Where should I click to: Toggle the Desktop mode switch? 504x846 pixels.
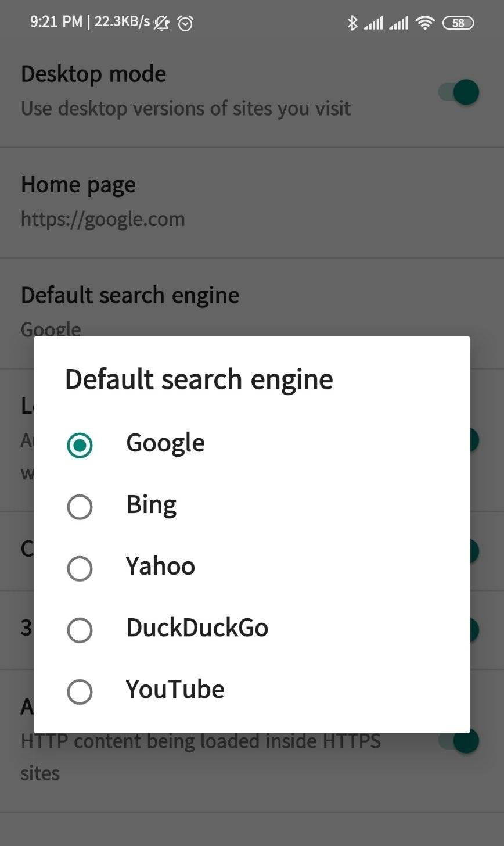pyautogui.click(x=459, y=92)
